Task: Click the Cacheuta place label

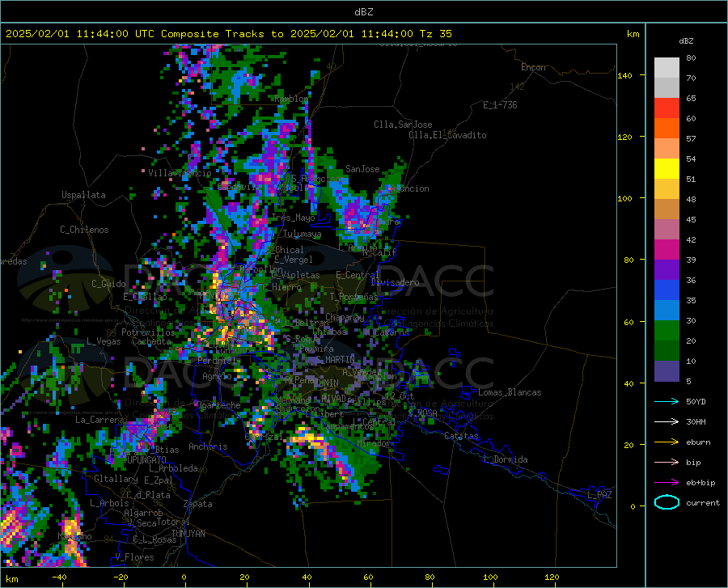Action: click(151, 341)
